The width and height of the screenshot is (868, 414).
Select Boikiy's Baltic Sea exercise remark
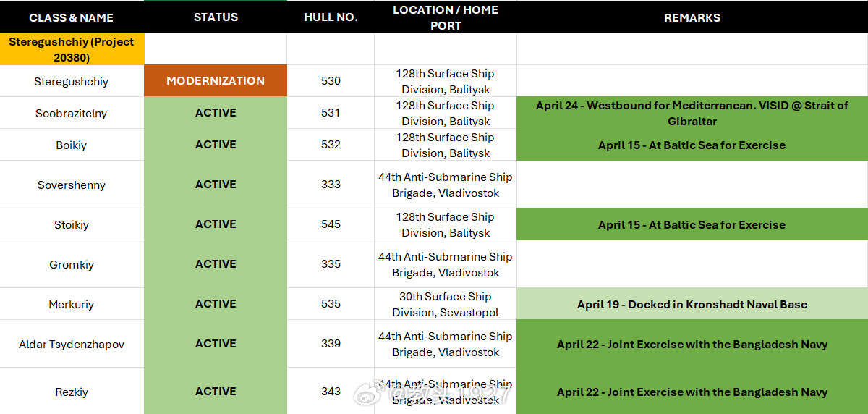pyautogui.click(x=692, y=145)
